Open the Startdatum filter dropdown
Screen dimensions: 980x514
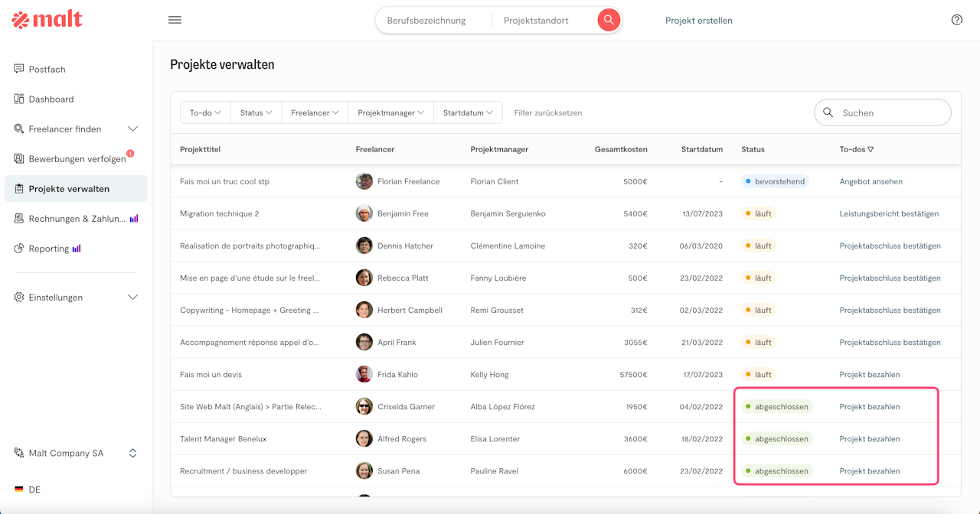pyautogui.click(x=468, y=112)
